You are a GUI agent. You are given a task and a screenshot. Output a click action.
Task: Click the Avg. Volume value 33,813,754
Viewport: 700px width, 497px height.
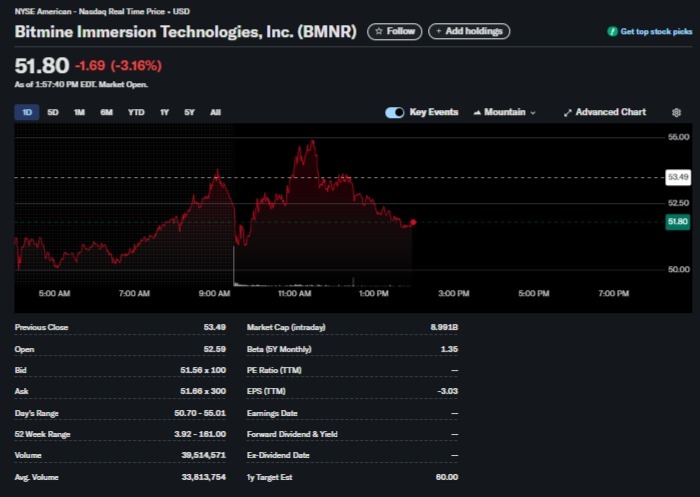(x=204, y=477)
